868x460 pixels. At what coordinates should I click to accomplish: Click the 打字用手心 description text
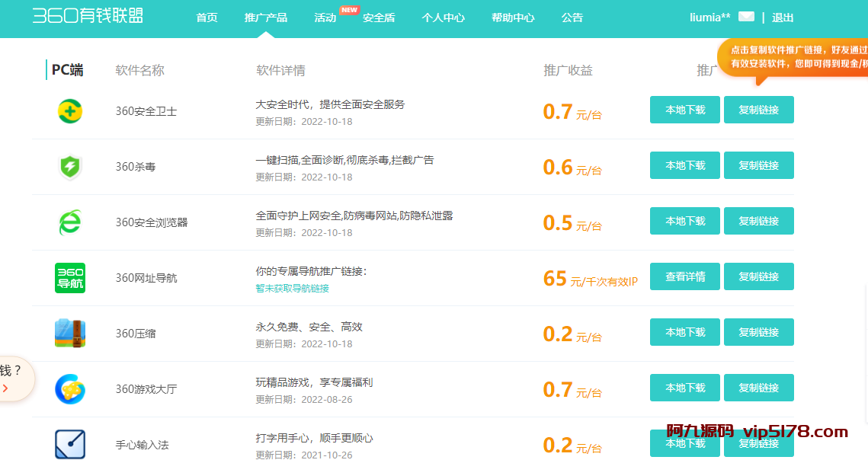pyautogui.click(x=314, y=439)
